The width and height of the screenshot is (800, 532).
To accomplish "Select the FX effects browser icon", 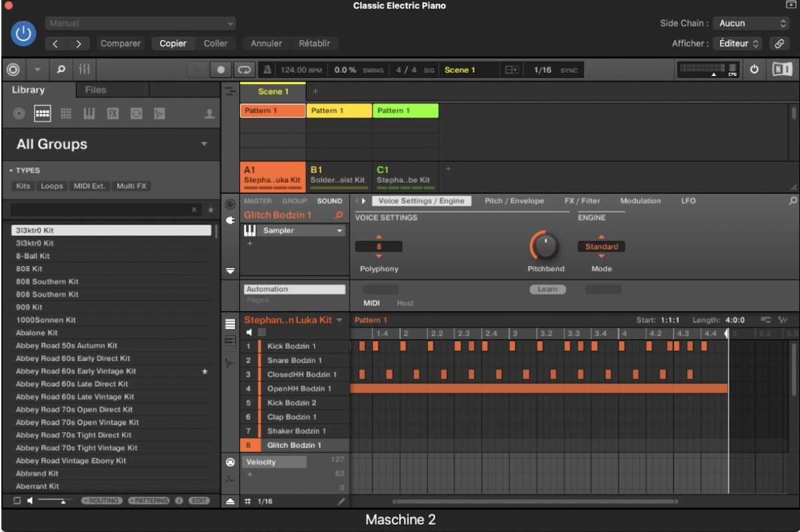I will point(113,114).
